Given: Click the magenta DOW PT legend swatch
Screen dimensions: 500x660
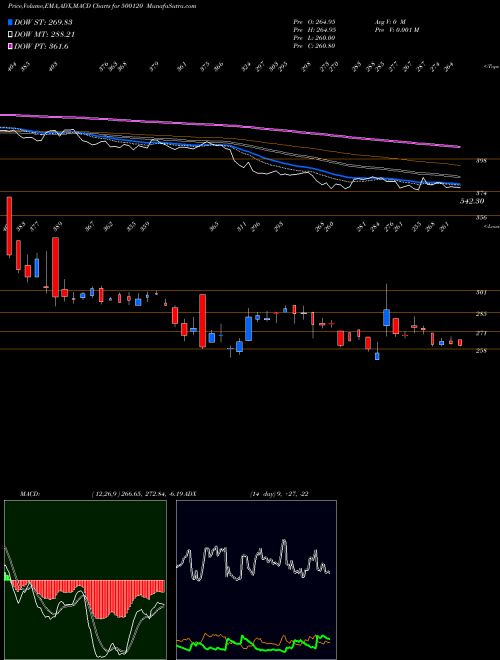Looking at the screenshot, I should (10, 46).
